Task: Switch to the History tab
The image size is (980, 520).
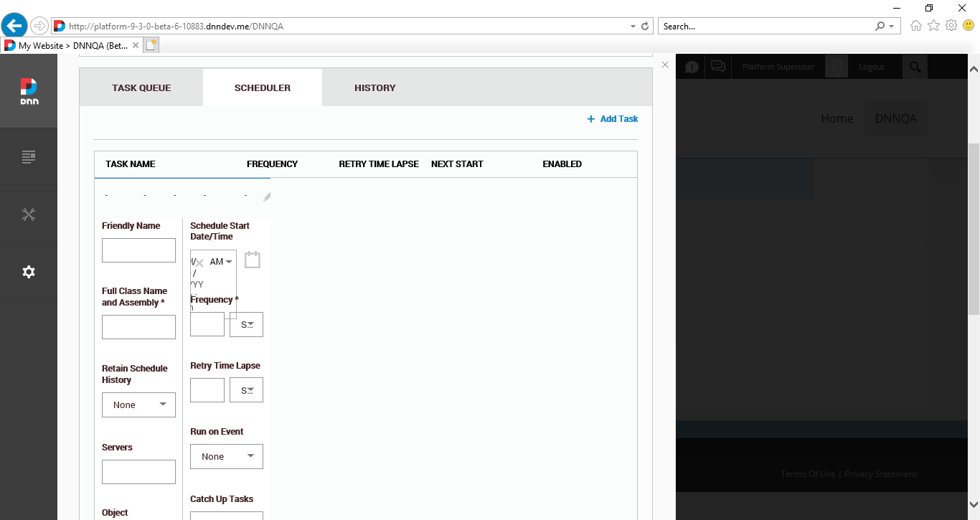Action: 374,87
